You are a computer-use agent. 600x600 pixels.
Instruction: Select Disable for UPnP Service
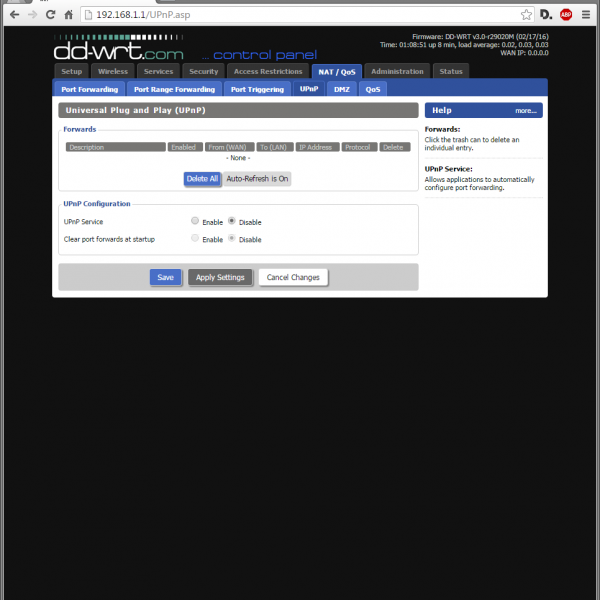(x=232, y=221)
